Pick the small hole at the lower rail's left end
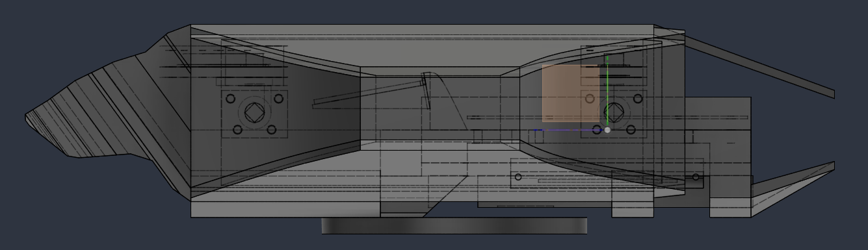 coord(518,177)
